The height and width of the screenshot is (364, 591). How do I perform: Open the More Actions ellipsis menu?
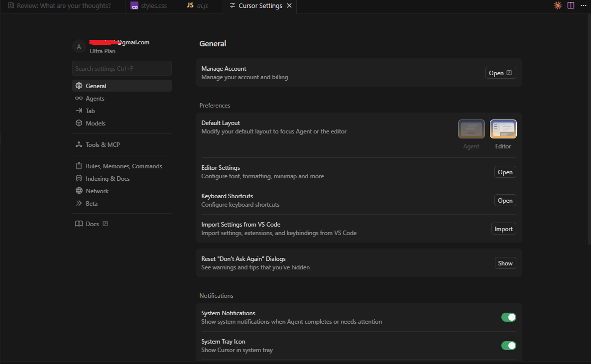tap(584, 5)
